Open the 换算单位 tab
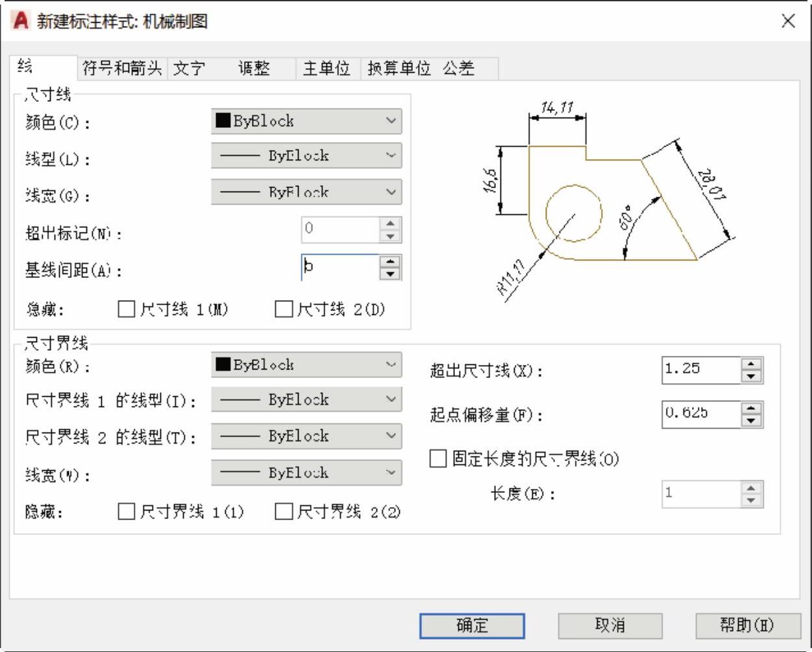The height and width of the screenshot is (652, 812). [x=399, y=68]
